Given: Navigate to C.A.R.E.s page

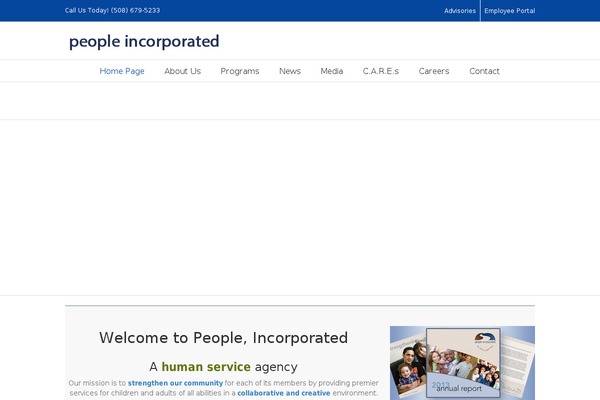Looking at the screenshot, I should click(x=381, y=71).
